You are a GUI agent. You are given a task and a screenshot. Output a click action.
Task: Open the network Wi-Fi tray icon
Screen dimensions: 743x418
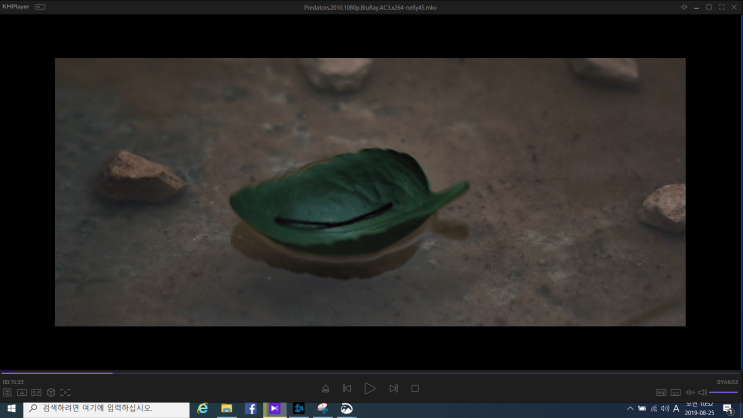pyautogui.click(x=654, y=409)
